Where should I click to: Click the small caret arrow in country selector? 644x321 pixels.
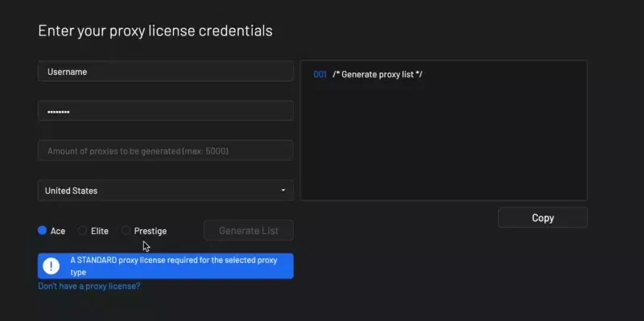coord(283,191)
